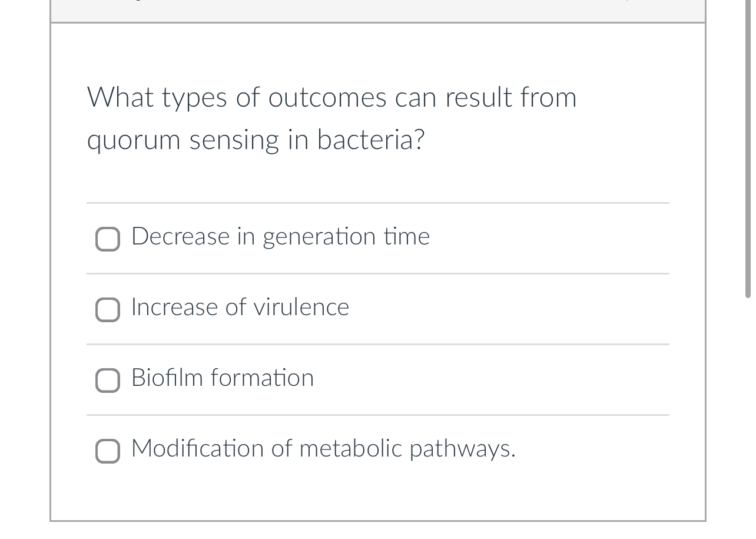Image resolution: width=756 pixels, height=539 pixels.
Task: Click the page's vertical scrollbar thumb
Action: click(x=748, y=148)
